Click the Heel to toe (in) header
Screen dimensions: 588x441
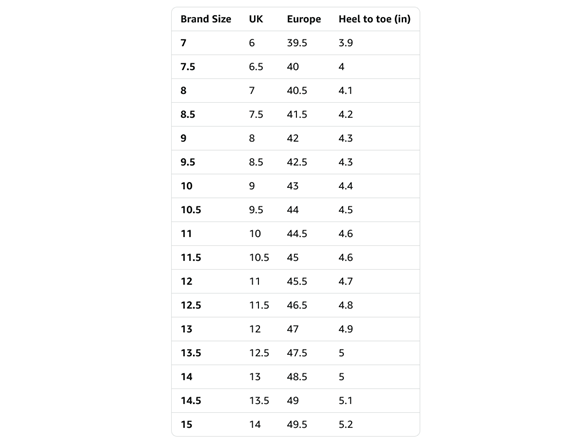pos(374,19)
